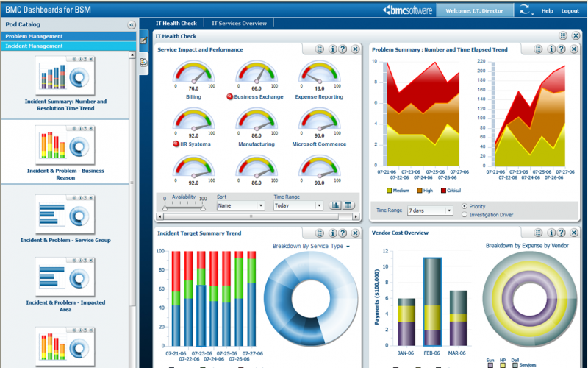Image resolution: width=588 pixels, height=368 pixels.
Task: Select Incident & Problem Service Group thumbnail
Action: (65, 214)
